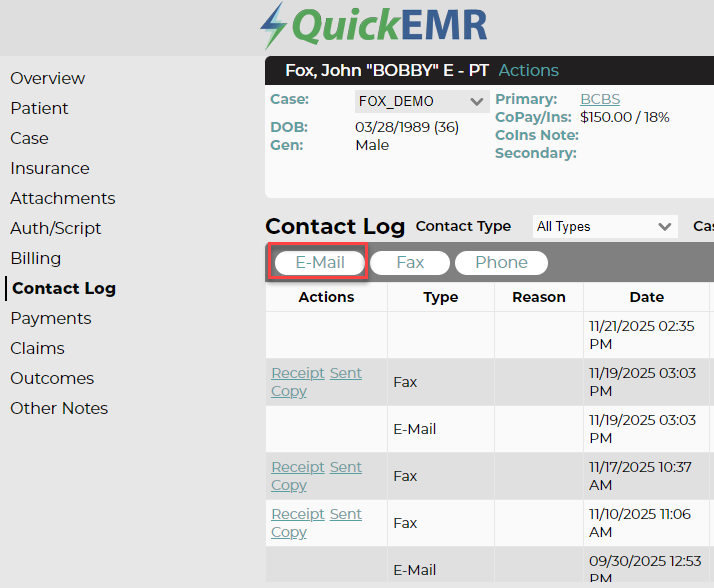Open Receipt link for 11/19/2025 fax
714x588 pixels.
pos(298,373)
